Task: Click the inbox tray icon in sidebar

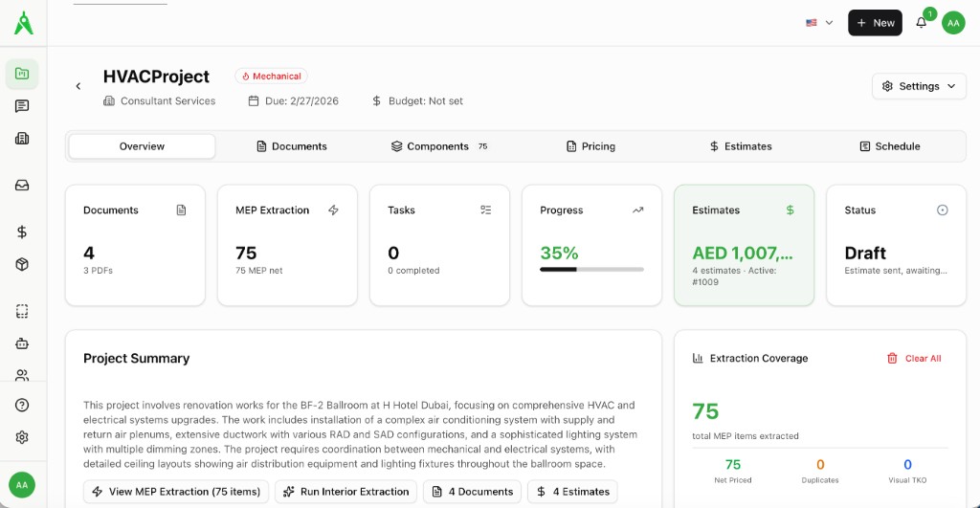Action: click(22, 185)
